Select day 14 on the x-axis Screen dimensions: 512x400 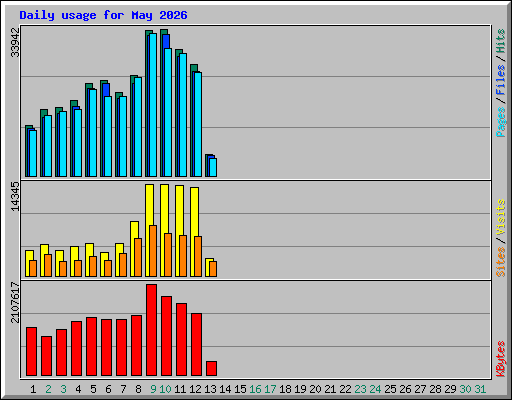pos(225,389)
